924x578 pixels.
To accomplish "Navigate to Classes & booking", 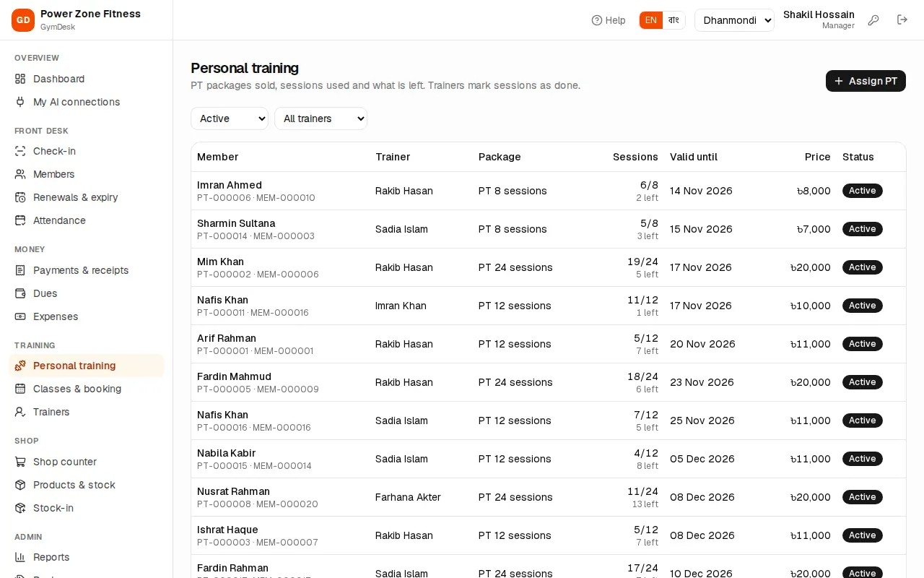I will (87, 389).
